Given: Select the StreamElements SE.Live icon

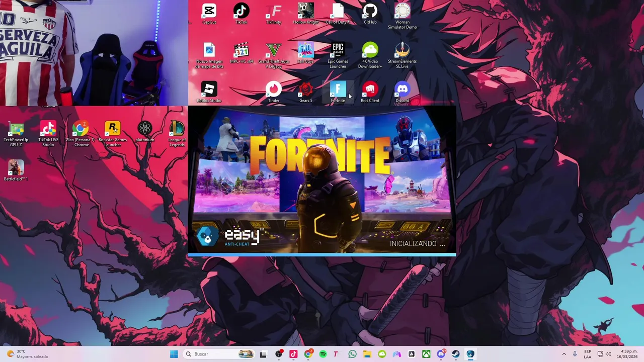Looking at the screenshot, I should [402, 55].
